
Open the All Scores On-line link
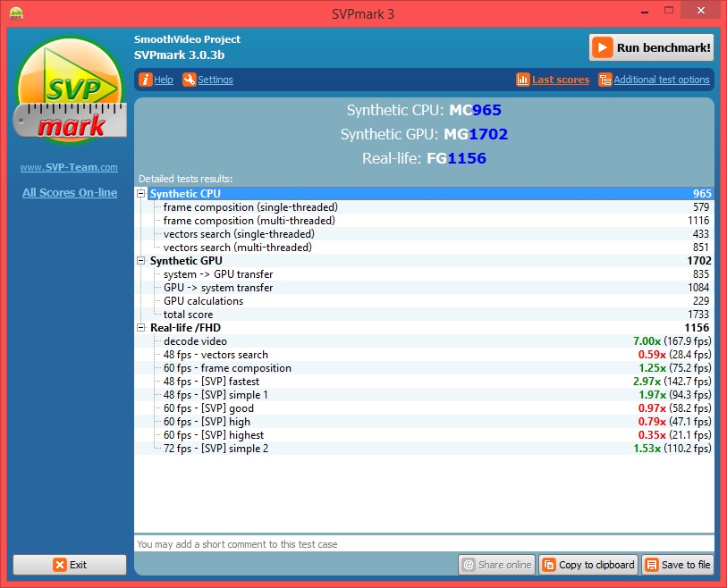coord(69,192)
